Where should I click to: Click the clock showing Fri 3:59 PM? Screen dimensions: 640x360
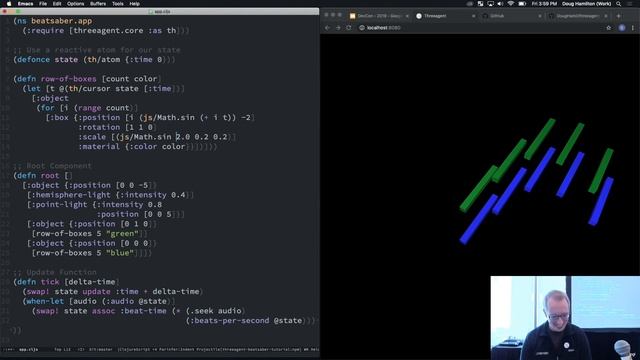click(x=544, y=4)
